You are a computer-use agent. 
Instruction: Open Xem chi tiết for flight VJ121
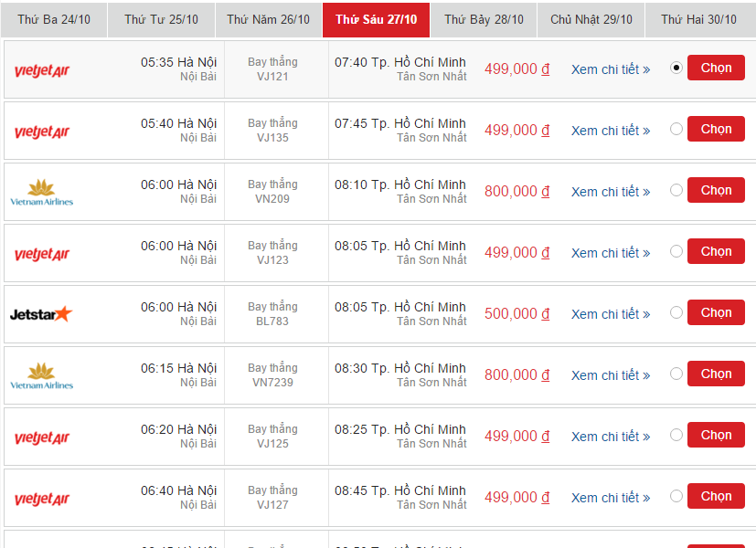click(x=611, y=69)
